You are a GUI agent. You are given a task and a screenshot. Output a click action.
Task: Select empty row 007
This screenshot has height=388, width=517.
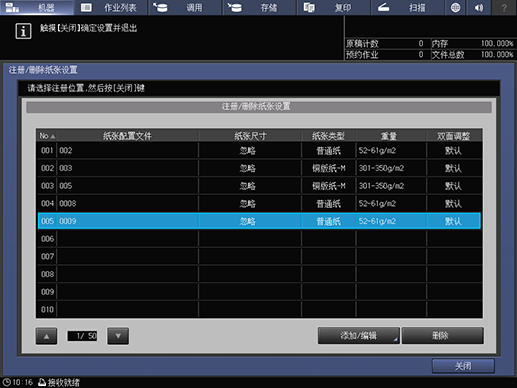pyautogui.click(x=259, y=256)
